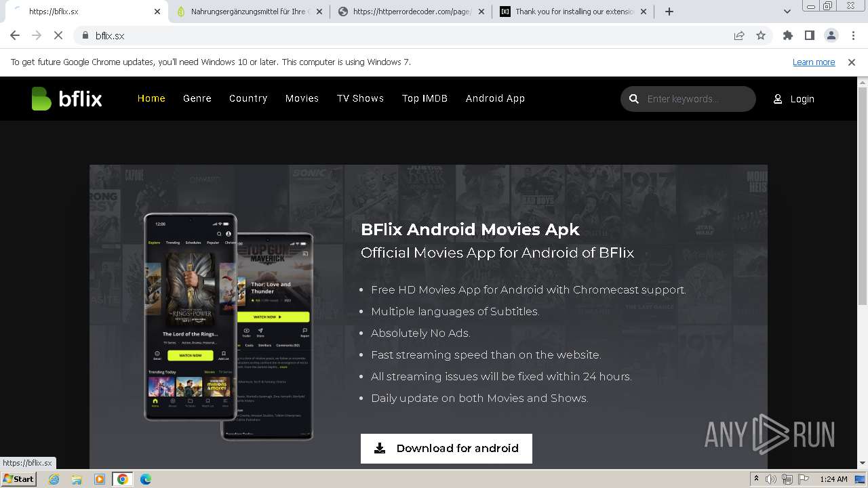
Task: Open the Country menu
Action: pyautogui.click(x=248, y=98)
